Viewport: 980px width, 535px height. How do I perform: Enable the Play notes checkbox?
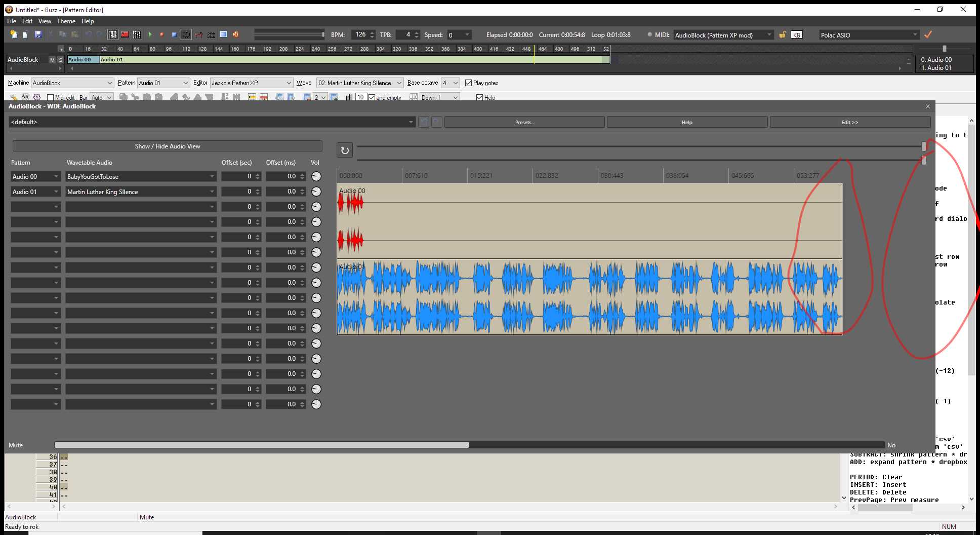click(468, 83)
